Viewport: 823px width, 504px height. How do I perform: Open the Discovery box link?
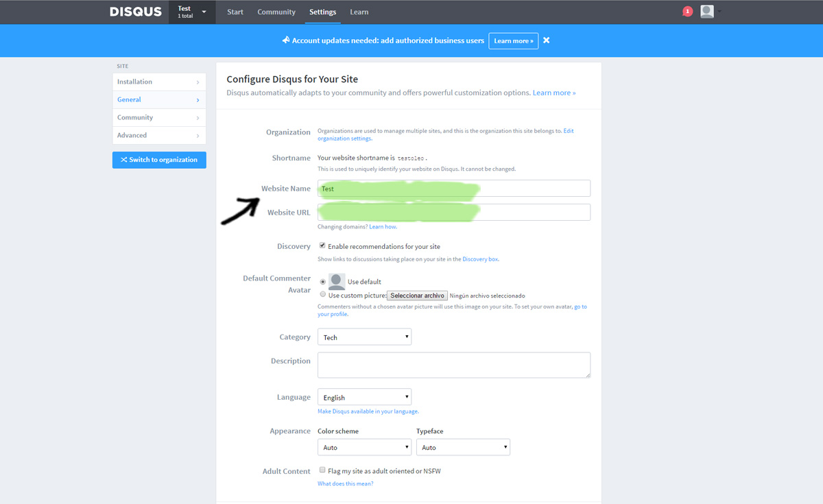480,259
